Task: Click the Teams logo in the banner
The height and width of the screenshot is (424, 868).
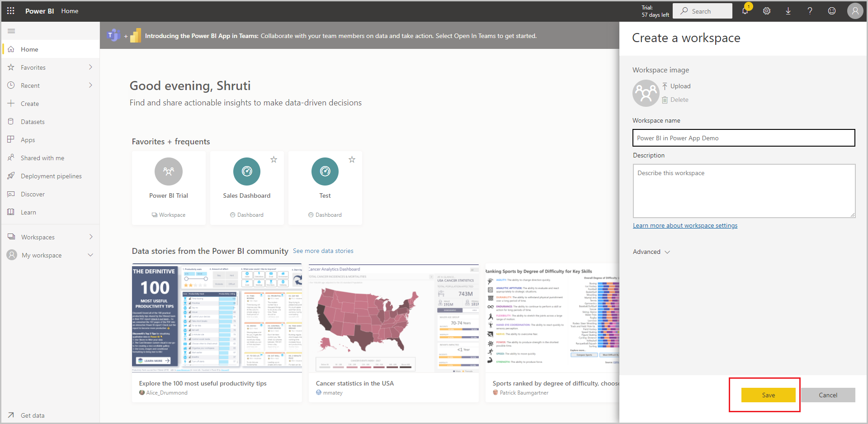Action: (x=113, y=35)
